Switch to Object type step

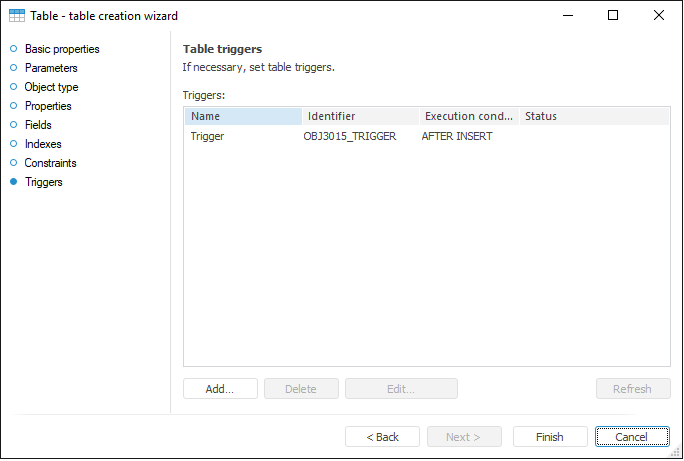pos(51,87)
